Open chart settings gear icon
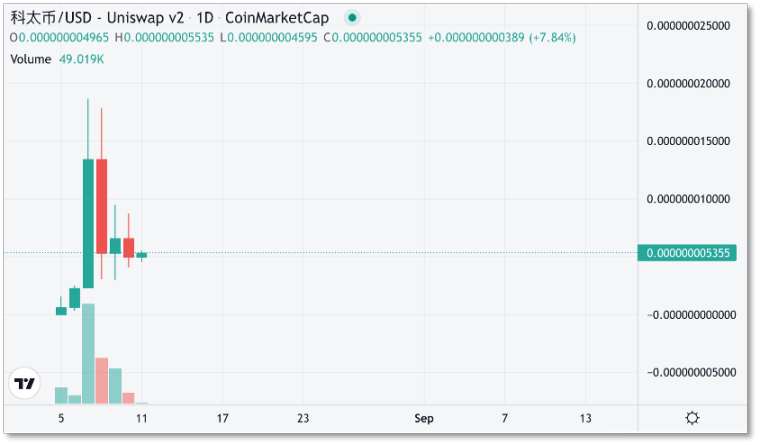 pos(692,418)
